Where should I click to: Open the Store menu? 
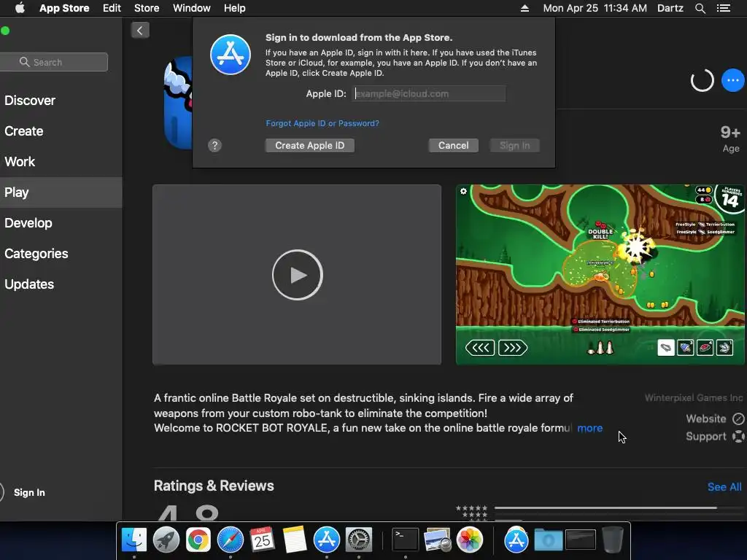point(147,8)
